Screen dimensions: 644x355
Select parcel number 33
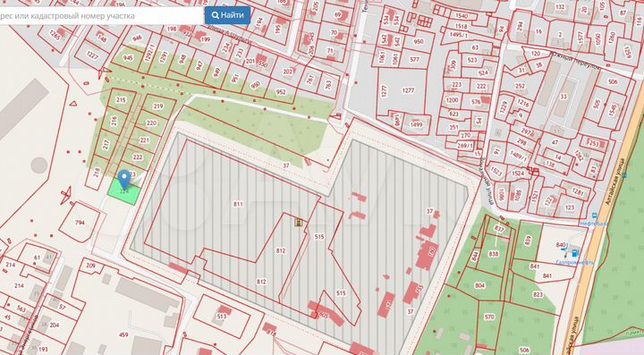(x=563, y=97)
